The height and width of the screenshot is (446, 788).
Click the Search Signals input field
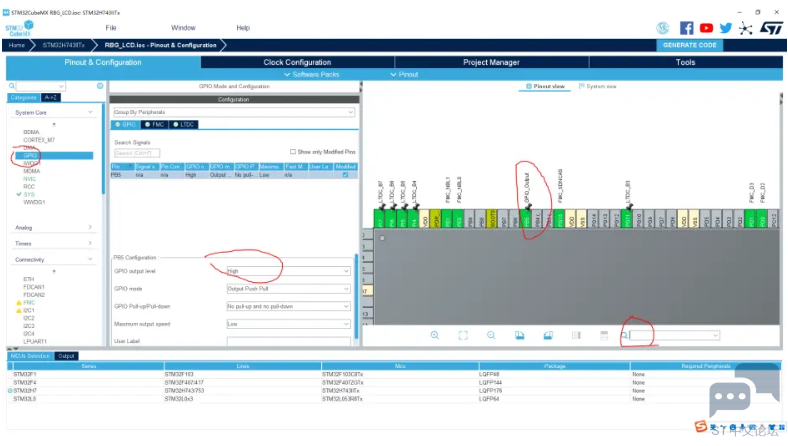tap(137, 153)
